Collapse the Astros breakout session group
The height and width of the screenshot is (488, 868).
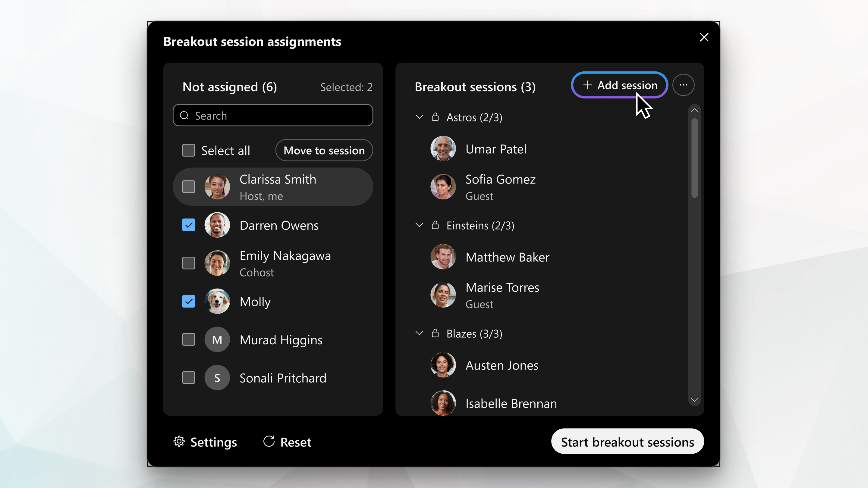(420, 117)
